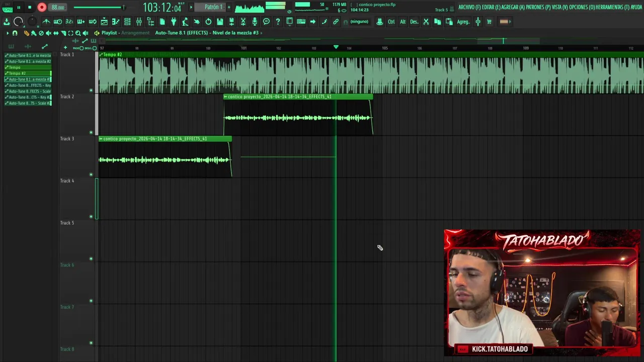Open the EDITAR menu
The height and width of the screenshot is (362, 644).
[x=491, y=7]
